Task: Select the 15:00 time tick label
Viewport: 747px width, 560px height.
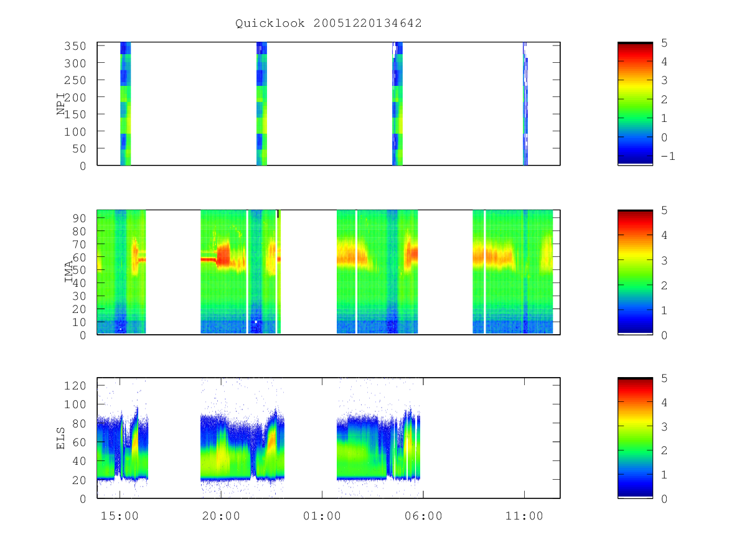Action: (x=119, y=516)
